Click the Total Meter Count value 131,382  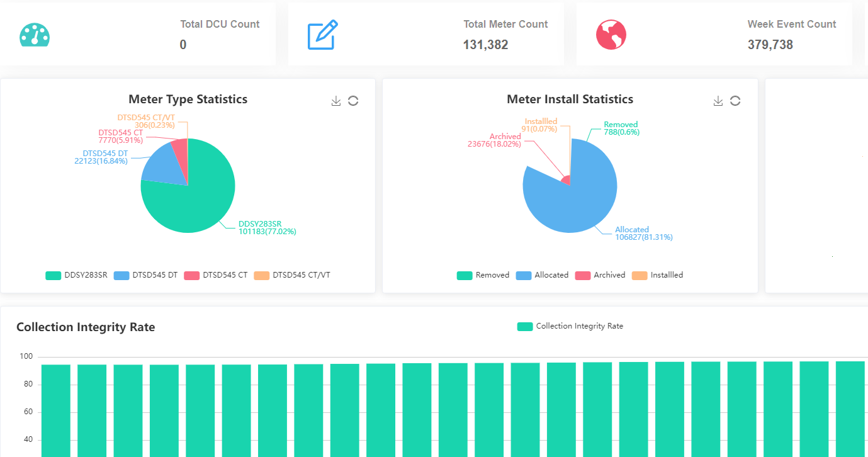coord(485,45)
